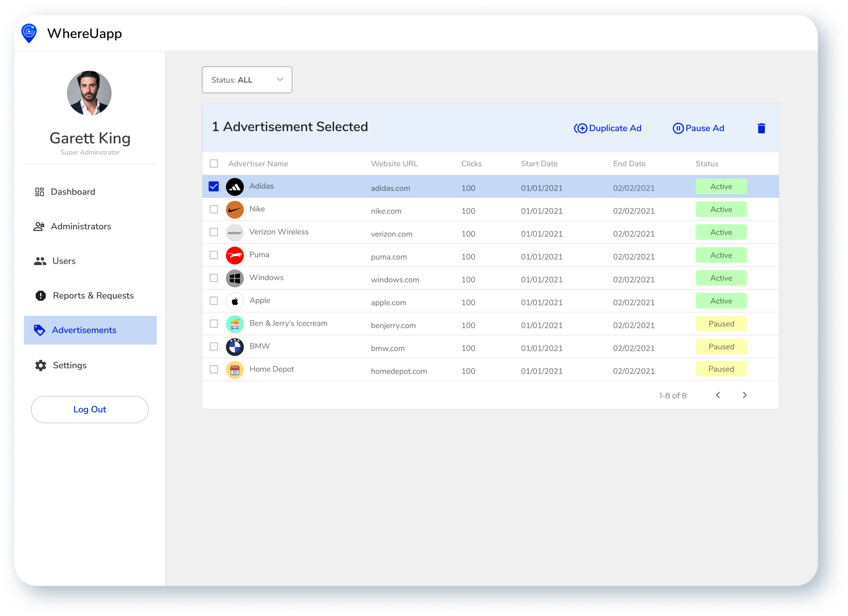Uncheck the Adidas row checkbox
Image resolution: width=848 pixels, height=616 pixels.
pyautogui.click(x=214, y=186)
